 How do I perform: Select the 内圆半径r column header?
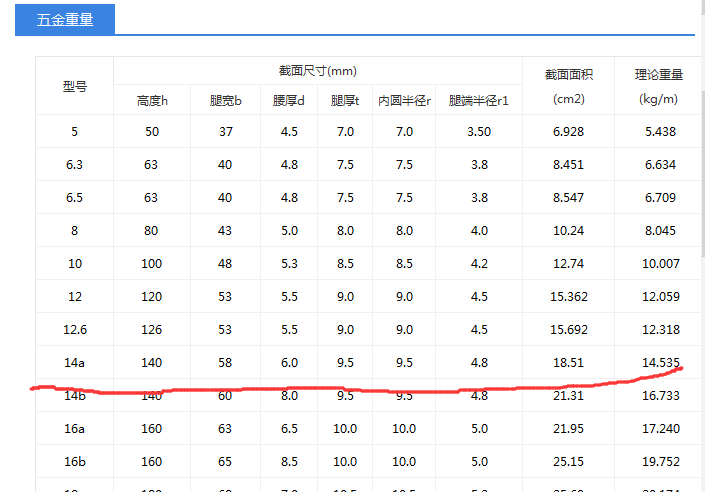(x=404, y=101)
